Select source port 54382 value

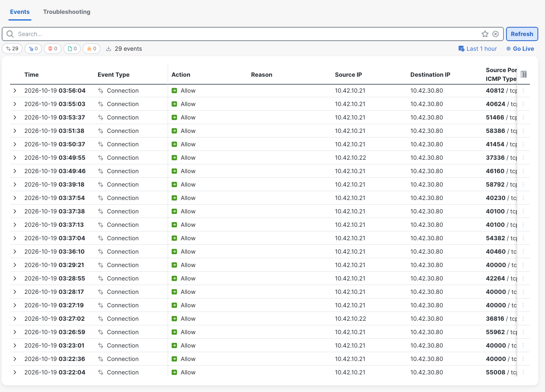(496, 238)
